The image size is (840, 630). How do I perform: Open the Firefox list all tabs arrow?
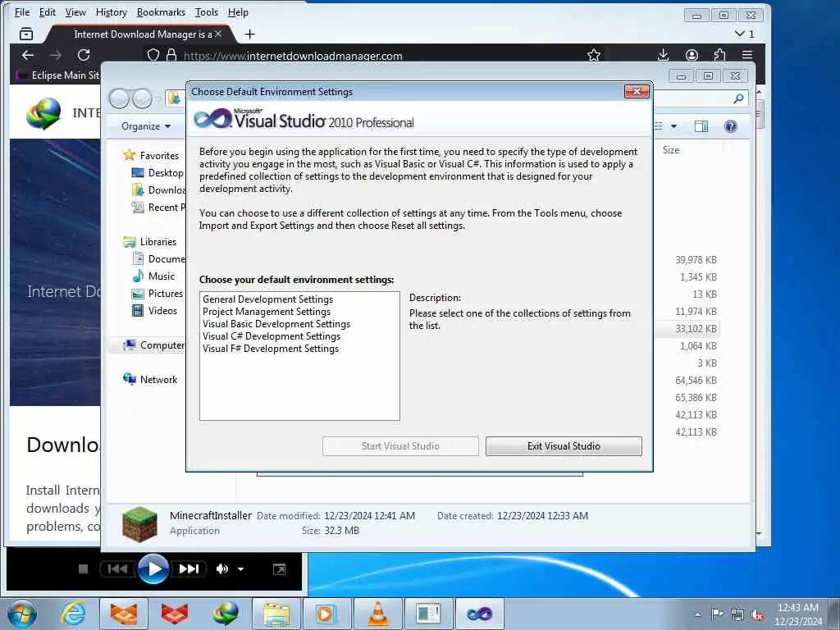tap(740, 34)
